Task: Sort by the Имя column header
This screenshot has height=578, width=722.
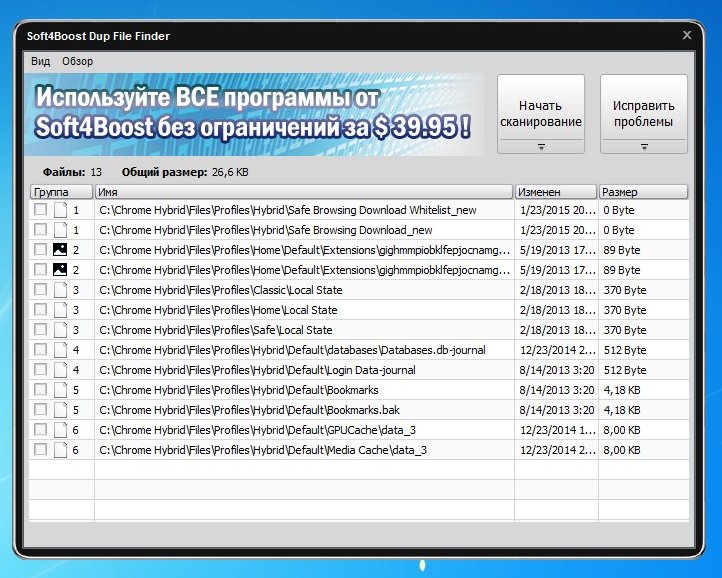Action: click(304, 192)
